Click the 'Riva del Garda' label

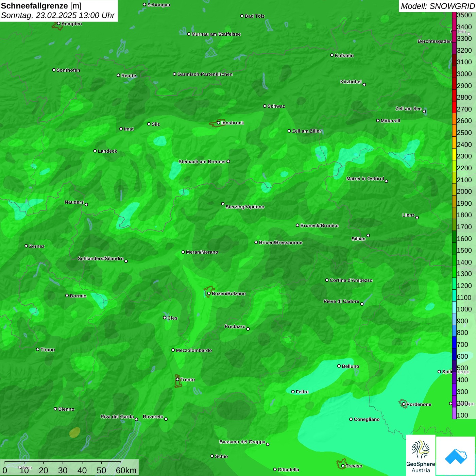pyautogui.click(x=117, y=417)
